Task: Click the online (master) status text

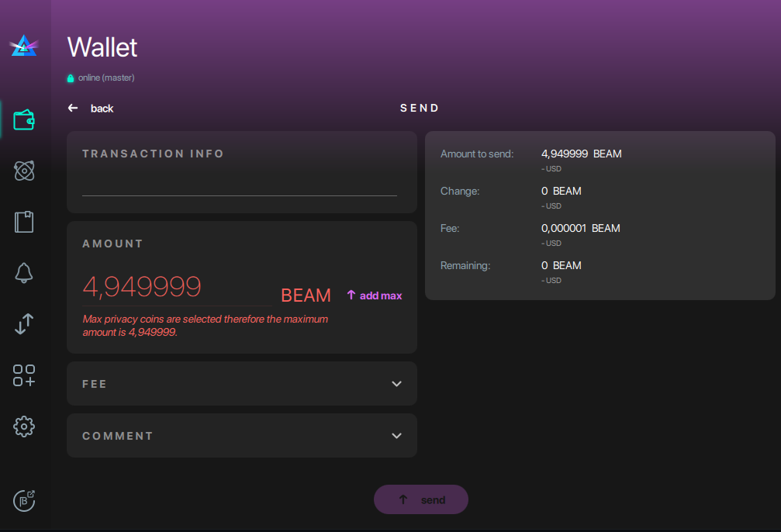Action: click(105, 78)
